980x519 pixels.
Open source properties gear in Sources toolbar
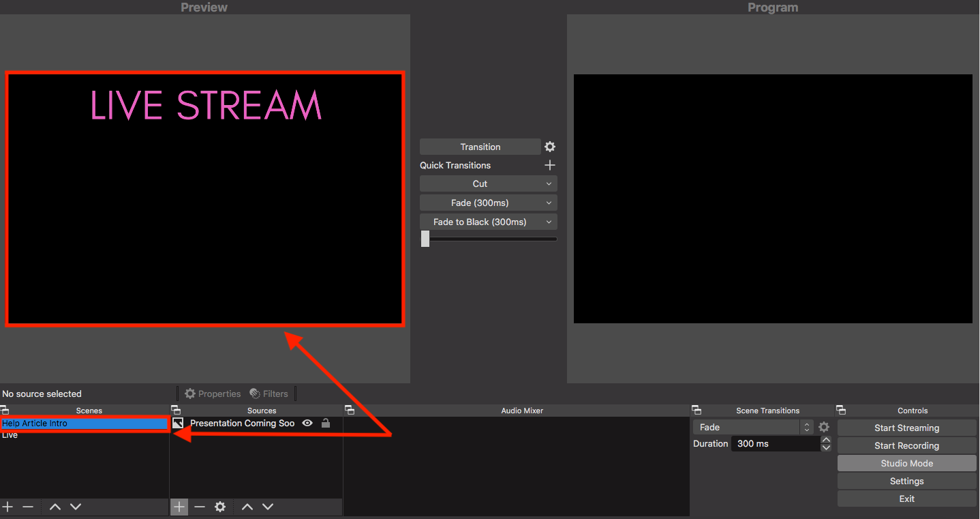click(220, 507)
